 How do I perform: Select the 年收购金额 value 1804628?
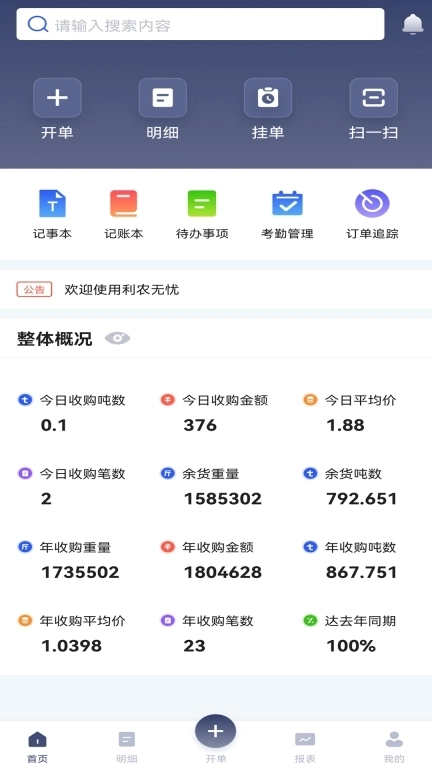222,572
